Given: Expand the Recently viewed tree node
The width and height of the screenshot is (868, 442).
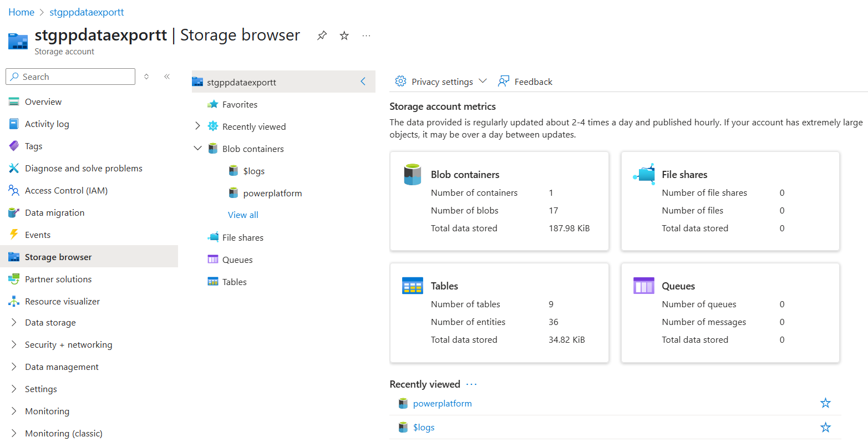Looking at the screenshot, I should [x=197, y=126].
